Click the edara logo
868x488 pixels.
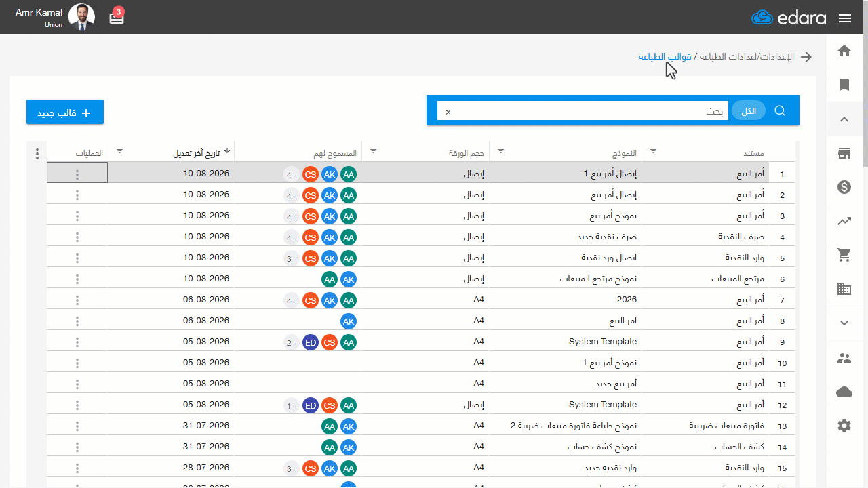click(789, 18)
